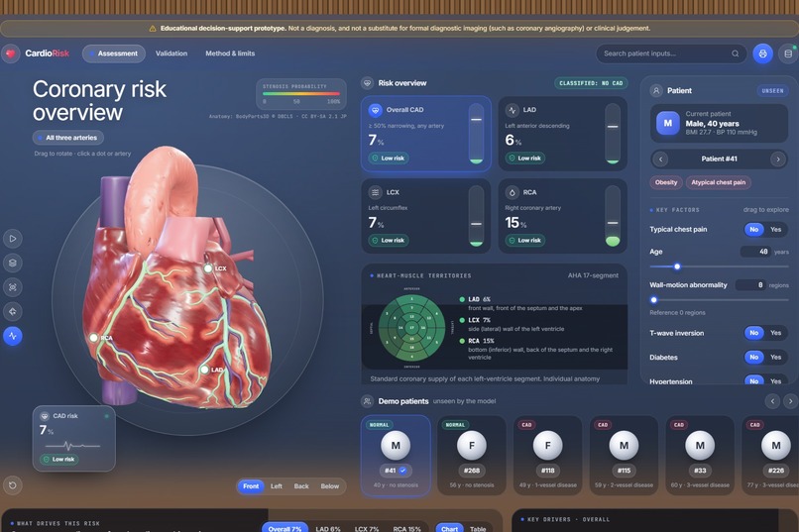This screenshot has height=532, width=799.
Task: Click the Risk overview heading icon
Action: (x=367, y=83)
